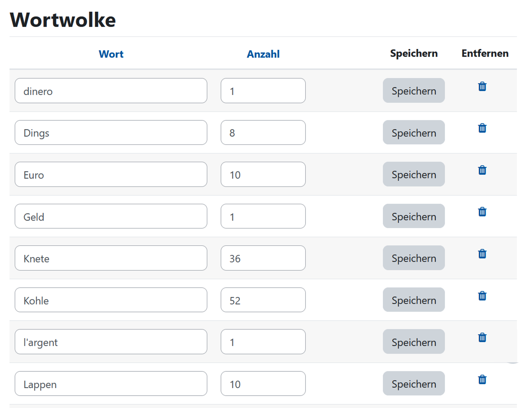Viewport: 532px width, 408px height.
Task: Click trash icon for Euro entry
Action: pos(482,170)
